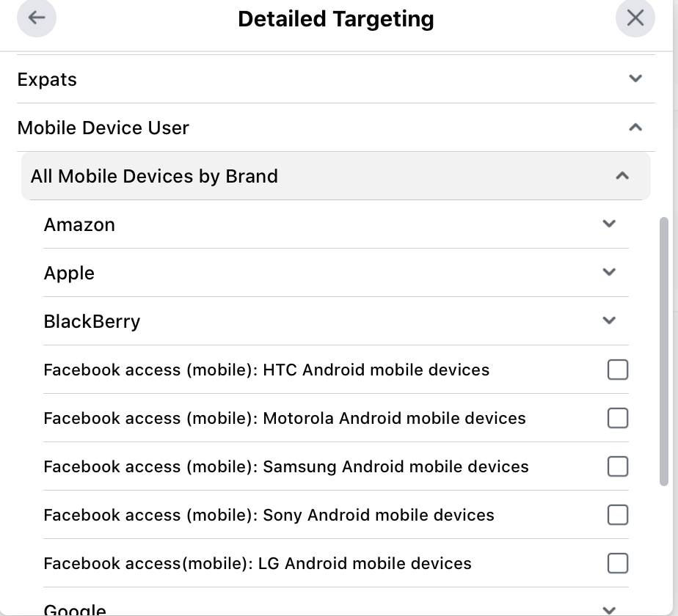This screenshot has width=678, height=616.
Task: Expand the Expats category chevron
Action: [635, 78]
